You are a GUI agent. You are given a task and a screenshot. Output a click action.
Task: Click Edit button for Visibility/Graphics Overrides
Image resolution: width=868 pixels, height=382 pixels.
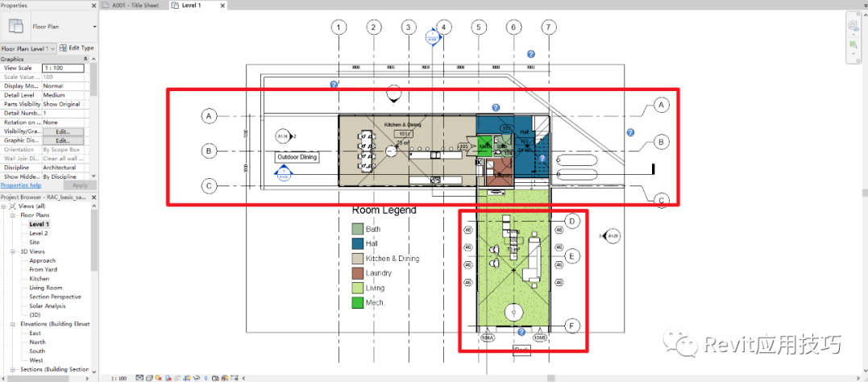click(x=63, y=131)
